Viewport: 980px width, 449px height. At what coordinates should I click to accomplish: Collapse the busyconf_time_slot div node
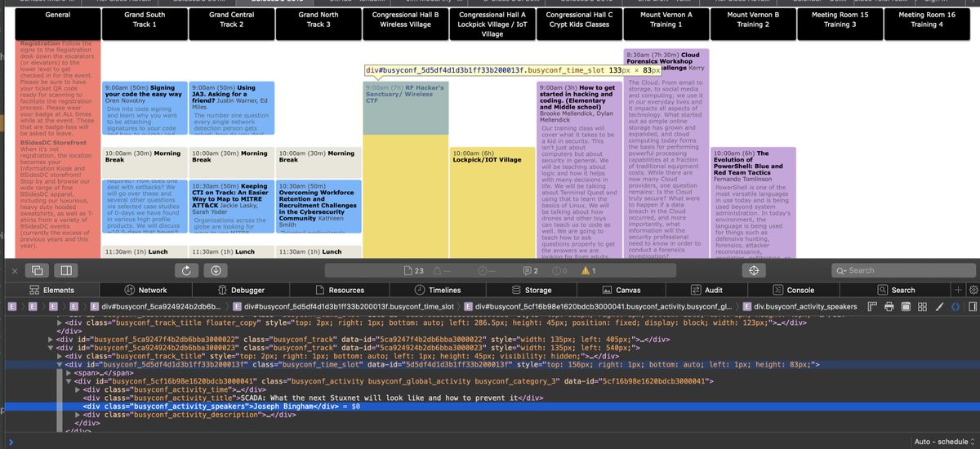(x=59, y=365)
